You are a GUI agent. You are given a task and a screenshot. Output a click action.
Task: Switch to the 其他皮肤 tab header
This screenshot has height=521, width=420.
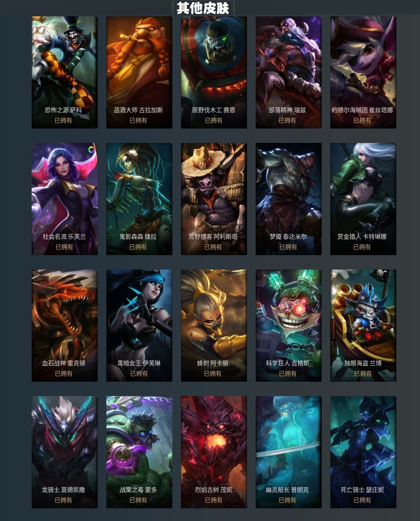203,8
